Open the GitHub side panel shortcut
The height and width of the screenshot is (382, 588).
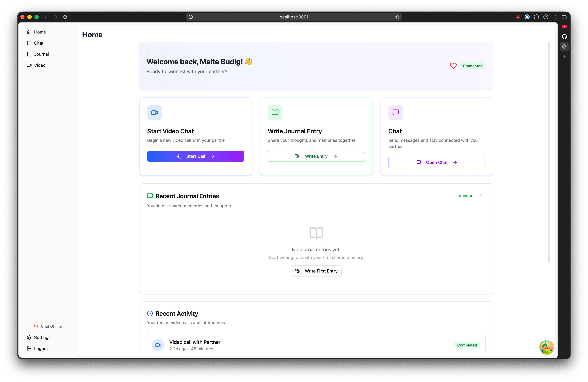click(564, 37)
